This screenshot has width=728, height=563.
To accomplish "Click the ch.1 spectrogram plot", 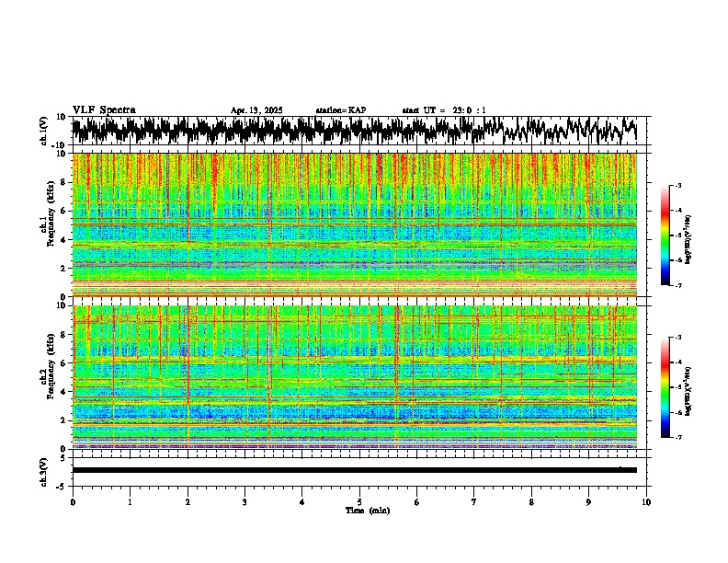I will 355,224.
